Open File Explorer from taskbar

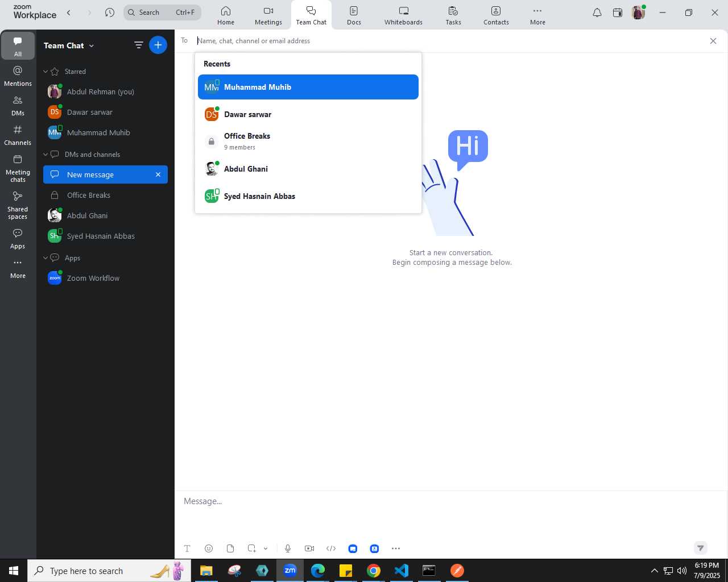click(x=206, y=571)
